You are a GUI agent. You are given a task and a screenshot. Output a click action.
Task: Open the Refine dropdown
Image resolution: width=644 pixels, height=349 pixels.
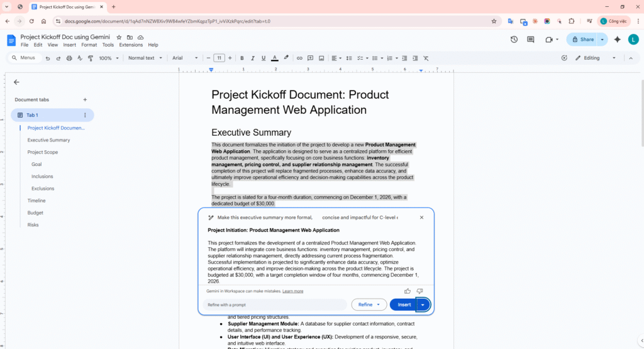[369, 305]
